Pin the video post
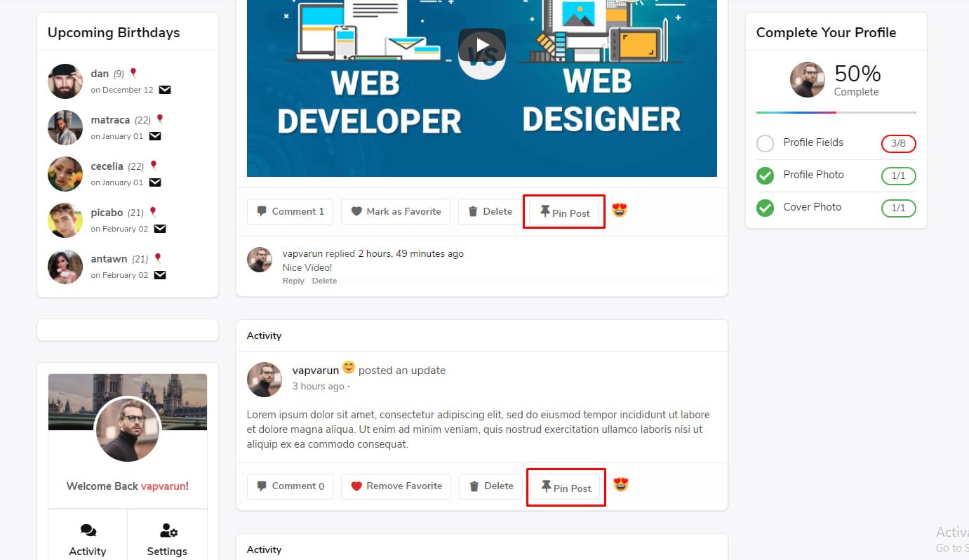The image size is (969, 560). coord(564,213)
